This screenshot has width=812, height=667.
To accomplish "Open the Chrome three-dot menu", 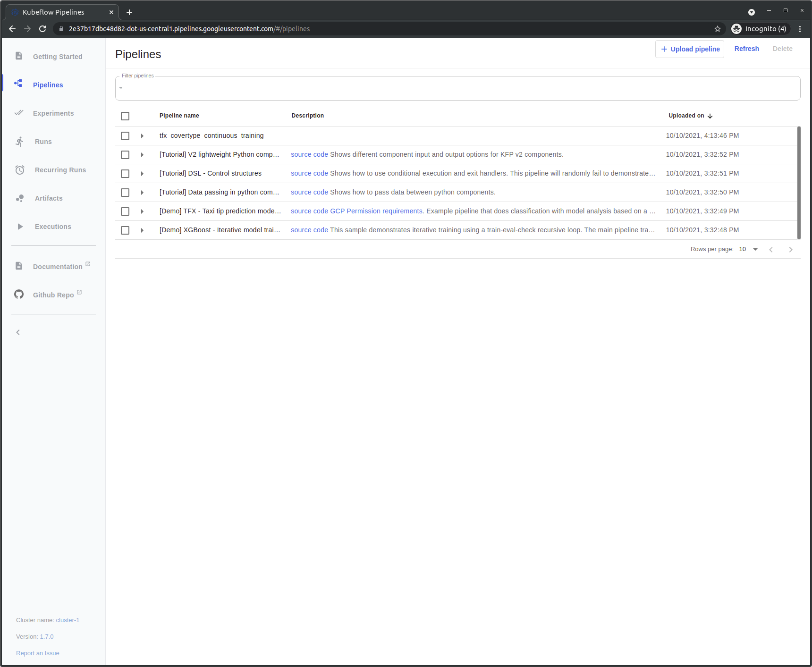I will pos(800,29).
